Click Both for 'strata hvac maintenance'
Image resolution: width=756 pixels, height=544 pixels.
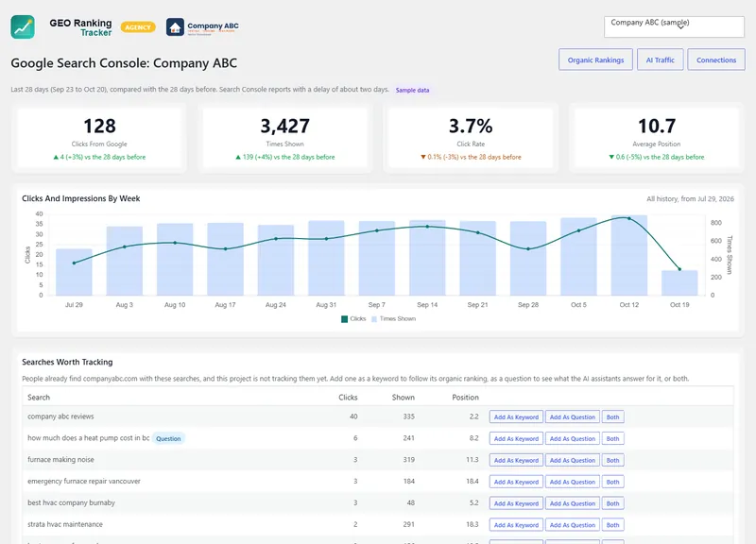612,525
